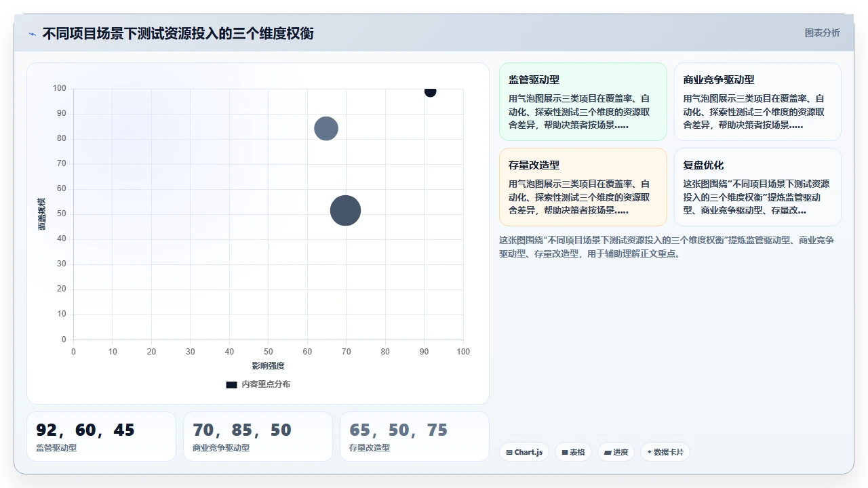Click the x-axis title 影响强度
Image resolution: width=868 pixels, height=488 pixels.
click(x=269, y=366)
